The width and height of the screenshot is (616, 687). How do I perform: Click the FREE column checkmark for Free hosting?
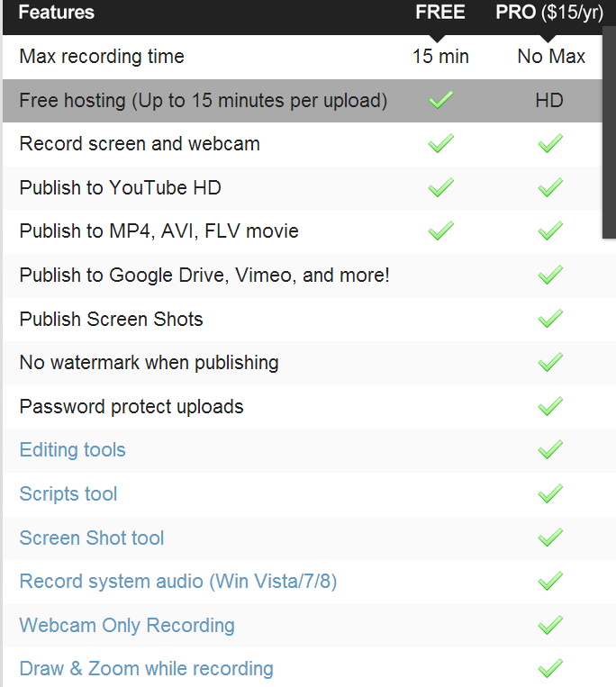click(440, 100)
